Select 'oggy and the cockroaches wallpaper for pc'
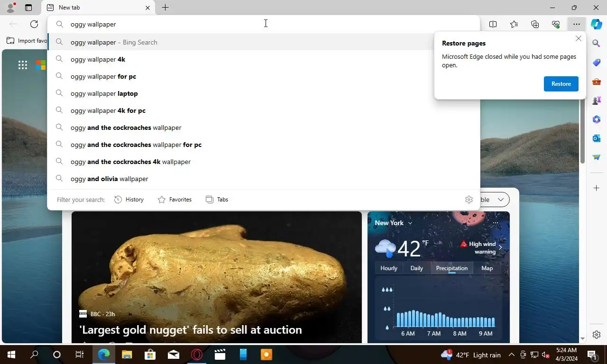The image size is (607, 364). tap(264, 145)
